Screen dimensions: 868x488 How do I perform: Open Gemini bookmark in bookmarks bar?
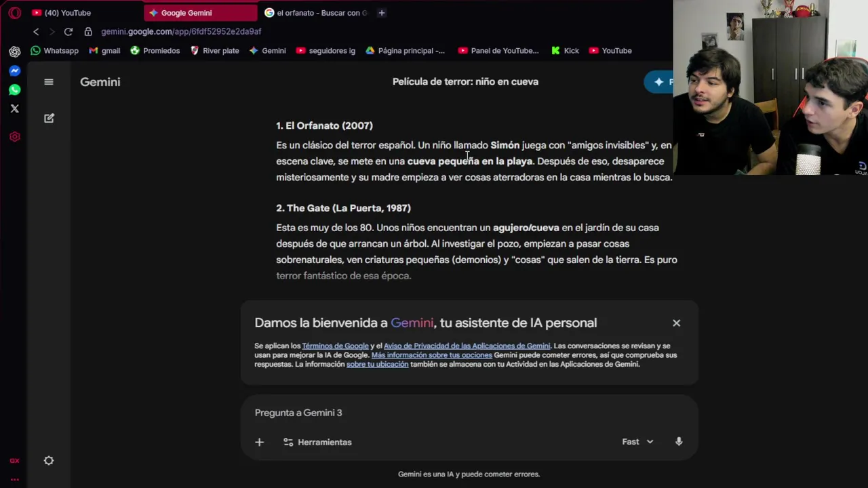[x=268, y=51]
